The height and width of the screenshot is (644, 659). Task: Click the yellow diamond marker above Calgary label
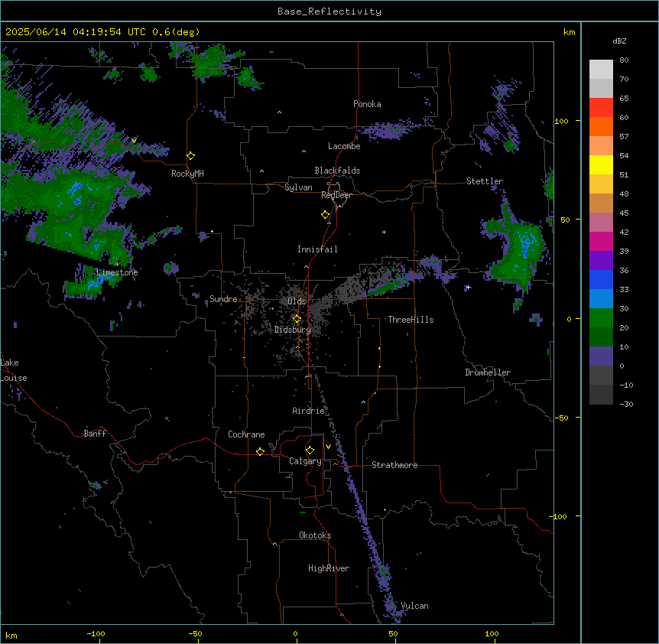coord(310,450)
